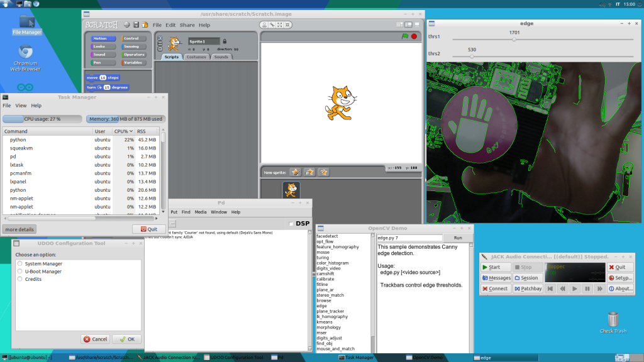This screenshot has height=362, width=644.
Task: Select the Scratch duplicate stamp tool
Action: (264, 25)
